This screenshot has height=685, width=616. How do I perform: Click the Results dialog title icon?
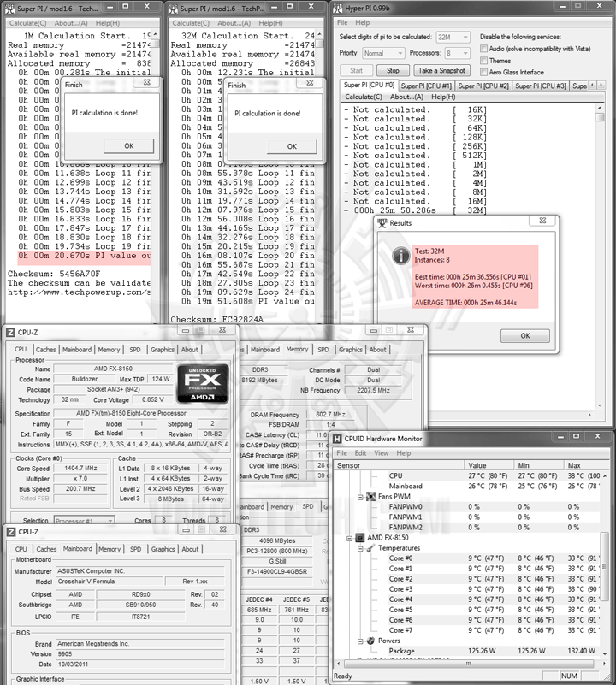pos(382,223)
